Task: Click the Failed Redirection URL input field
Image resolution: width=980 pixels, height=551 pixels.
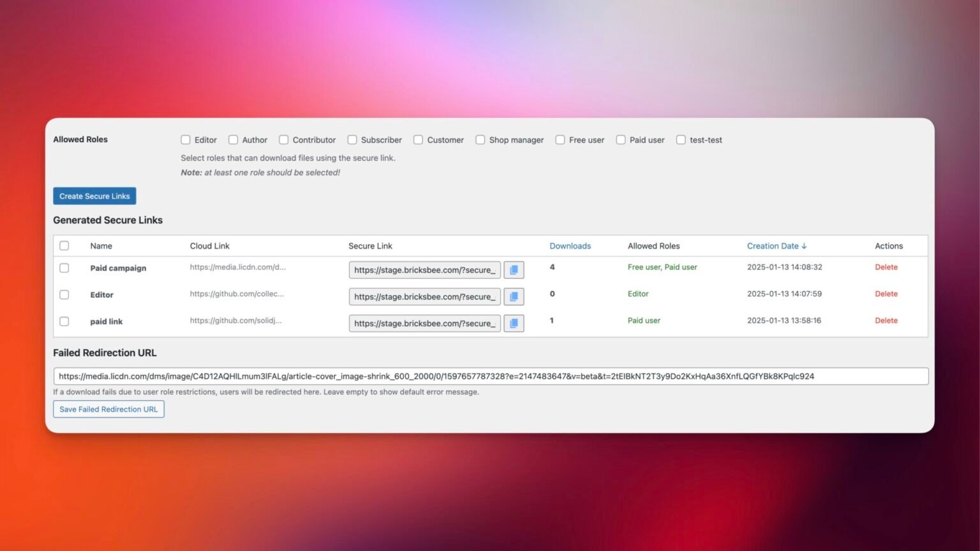Action: 490,376
